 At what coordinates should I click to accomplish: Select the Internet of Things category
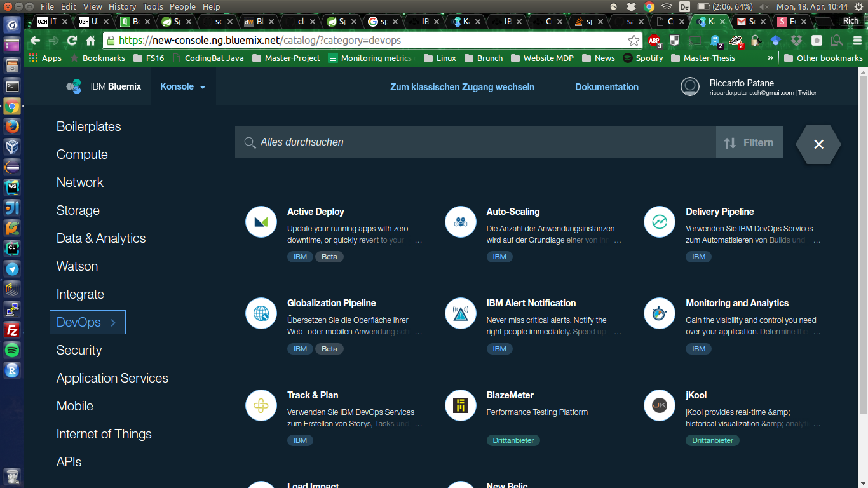coord(104,434)
